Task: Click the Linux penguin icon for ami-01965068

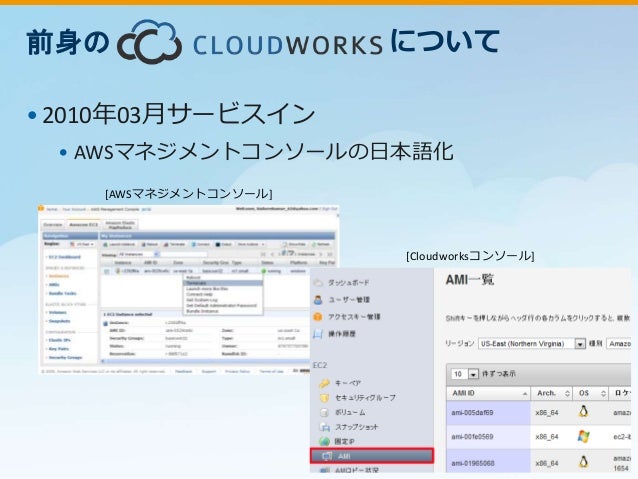Action: click(583, 462)
